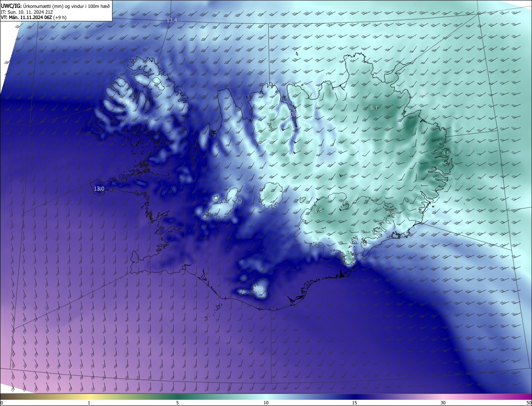Click the 4.6 value label on the map
The height and width of the screenshot is (406, 532).
[446, 153]
